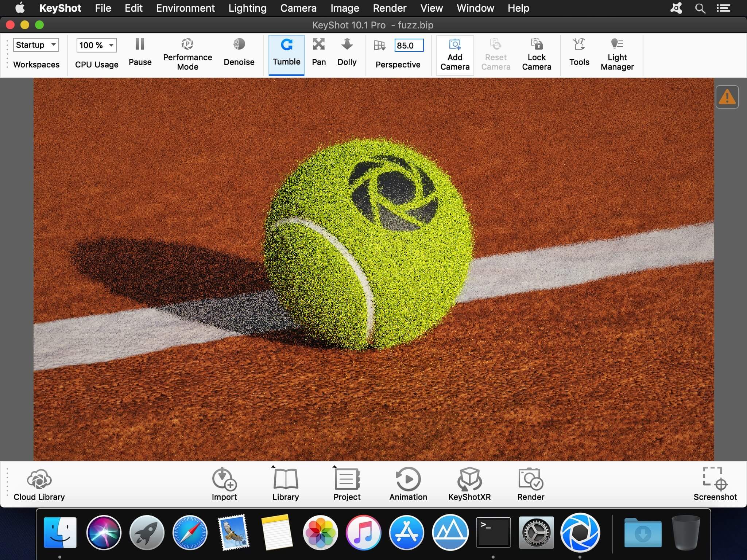Image resolution: width=747 pixels, height=560 pixels.
Task: Toggle Lock Camera
Action: coord(536,55)
